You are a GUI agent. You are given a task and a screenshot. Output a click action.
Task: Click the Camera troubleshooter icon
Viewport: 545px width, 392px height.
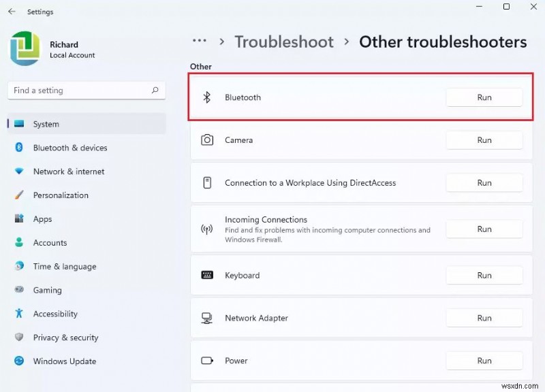pos(207,140)
